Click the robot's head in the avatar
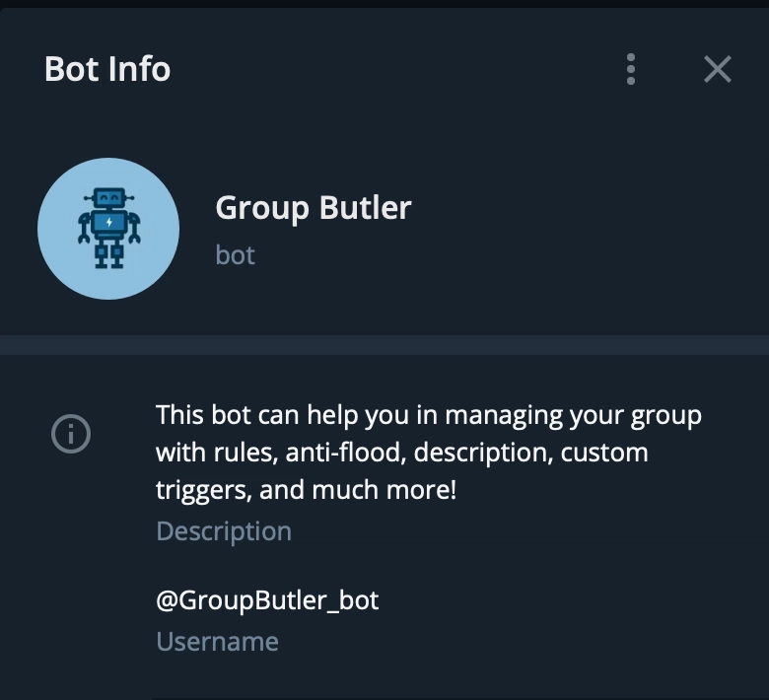This screenshot has width=769, height=700. 108,198
